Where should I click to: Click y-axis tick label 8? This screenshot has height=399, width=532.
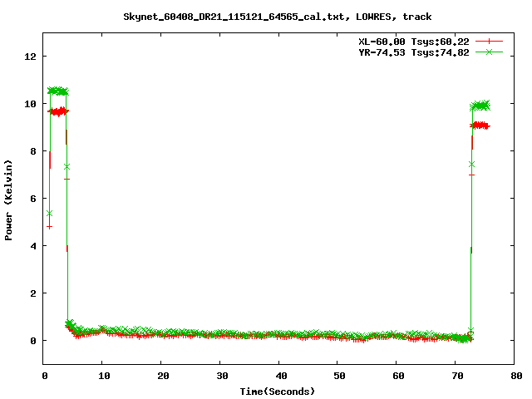pos(33,151)
